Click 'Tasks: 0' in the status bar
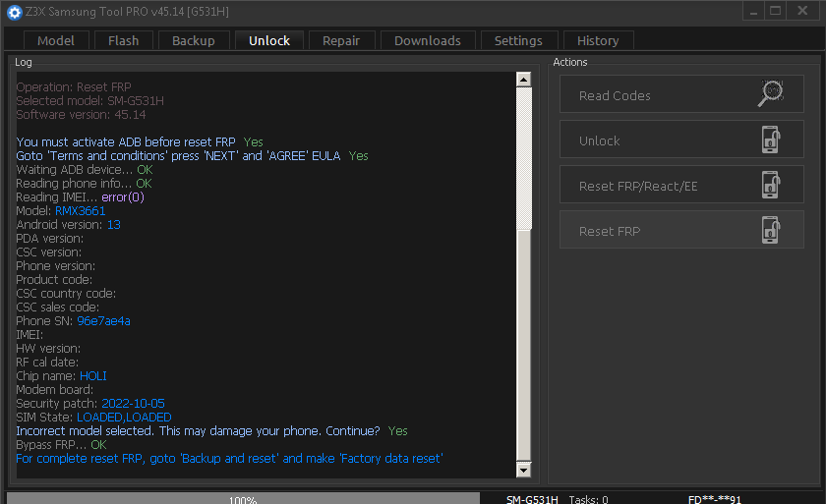Image resolution: width=826 pixels, height=504 pixels. click(x=588, y=499)
